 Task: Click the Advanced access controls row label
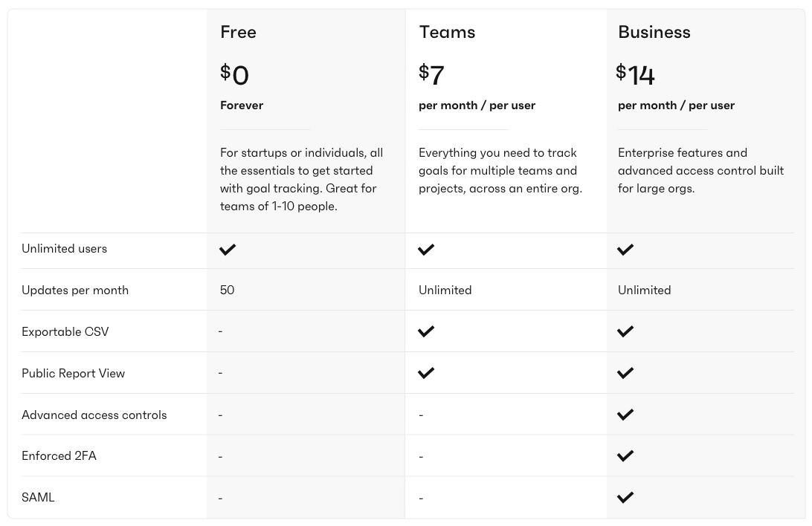click(94, 415)
